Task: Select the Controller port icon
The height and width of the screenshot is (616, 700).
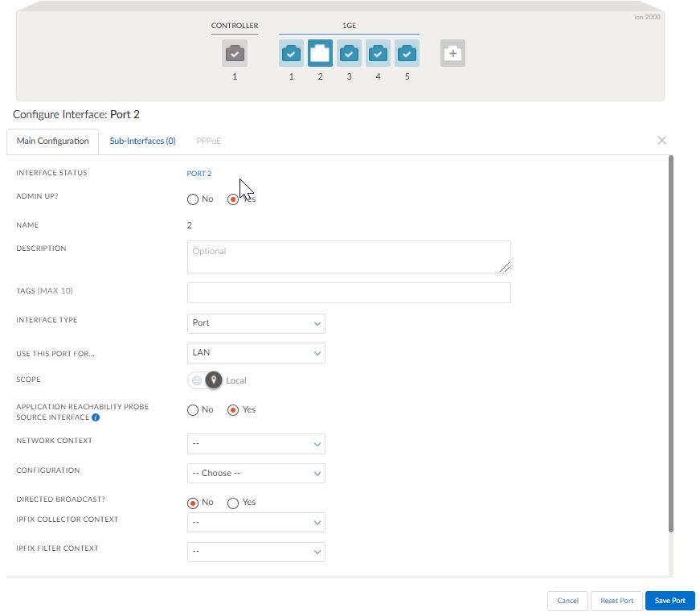Action: click(234, 53)
